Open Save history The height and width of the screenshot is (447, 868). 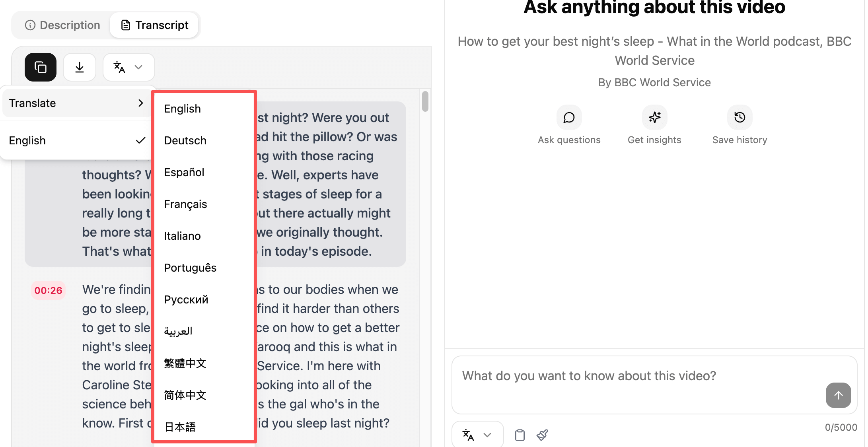[x=739, y=117]
